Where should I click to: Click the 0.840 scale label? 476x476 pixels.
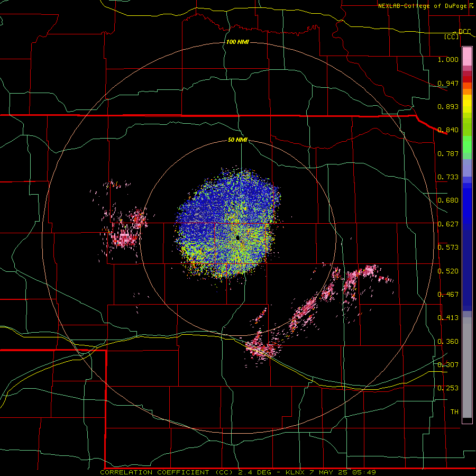tap(448, 130)
